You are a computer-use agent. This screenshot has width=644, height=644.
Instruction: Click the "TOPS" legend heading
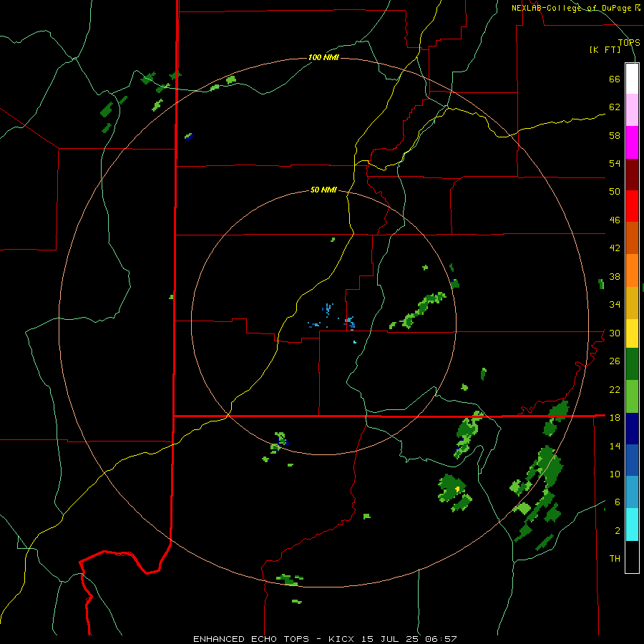pos(629,42)
